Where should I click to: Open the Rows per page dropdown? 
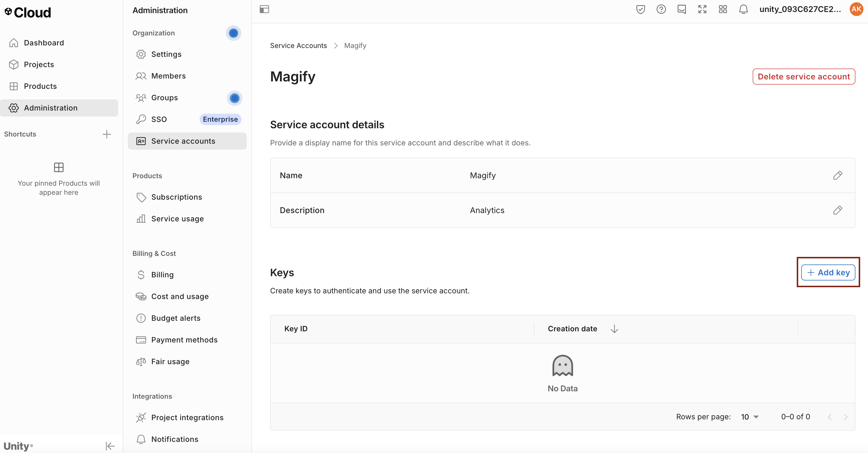tap(750, 417)
